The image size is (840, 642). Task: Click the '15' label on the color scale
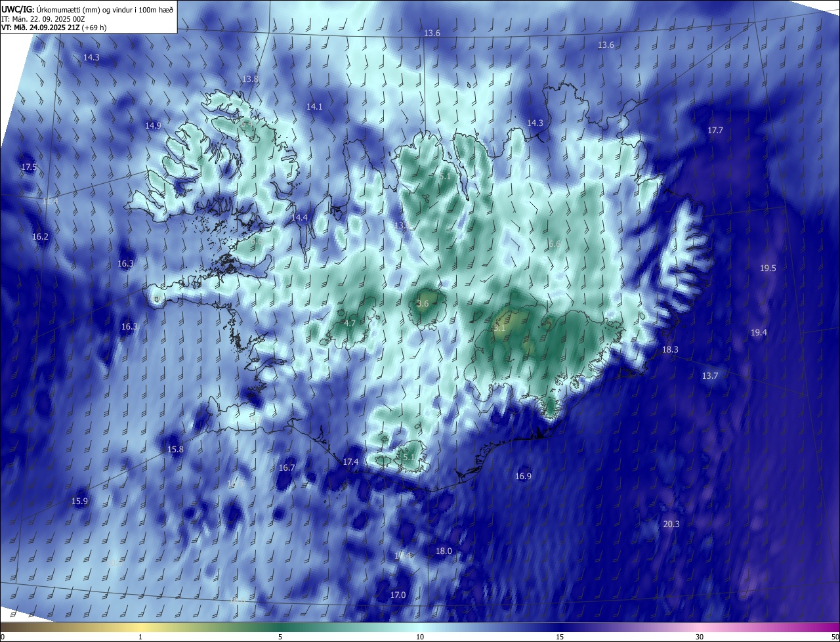(x=560, y=637)
